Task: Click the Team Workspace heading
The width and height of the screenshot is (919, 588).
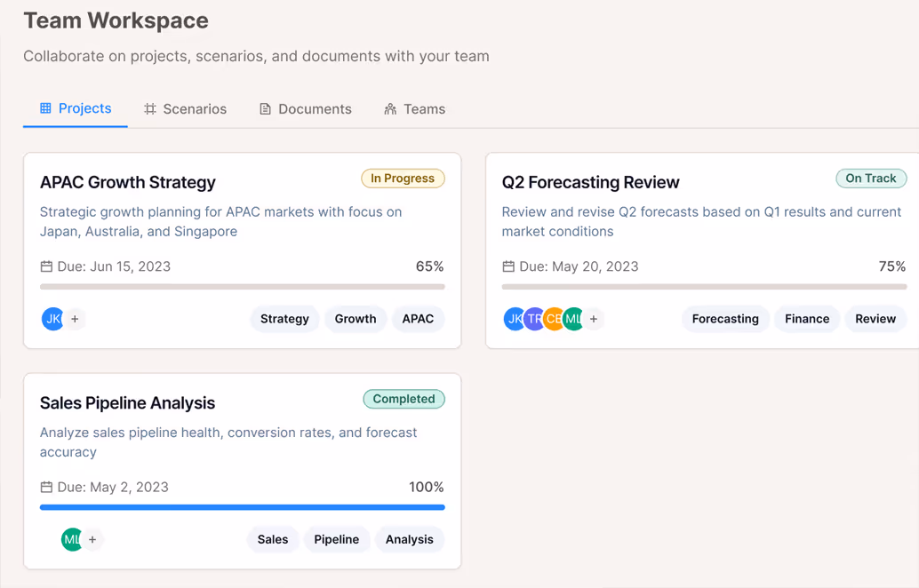Action: [116, 20]
